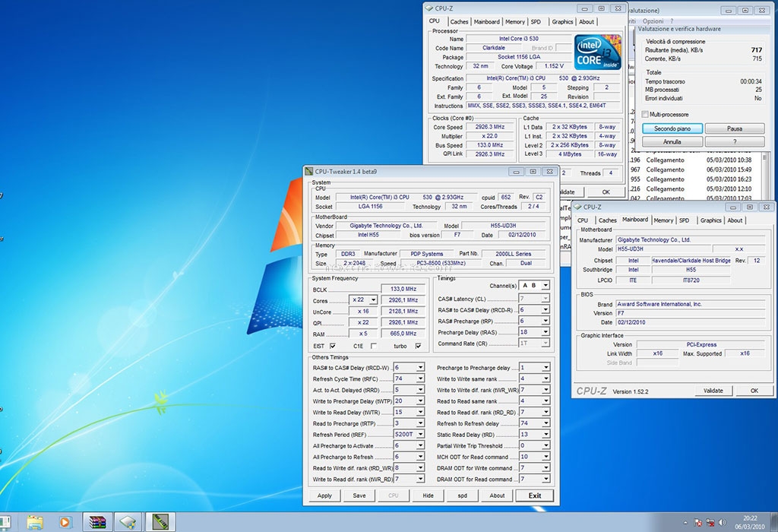Show hidden system tray icons
The image size is (778, 532).
[685, 523]
